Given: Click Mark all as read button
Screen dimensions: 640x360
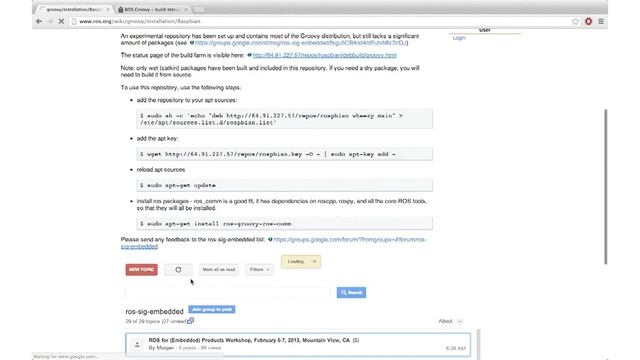Looking at the screenshot, I should click(x=219, y=270).
